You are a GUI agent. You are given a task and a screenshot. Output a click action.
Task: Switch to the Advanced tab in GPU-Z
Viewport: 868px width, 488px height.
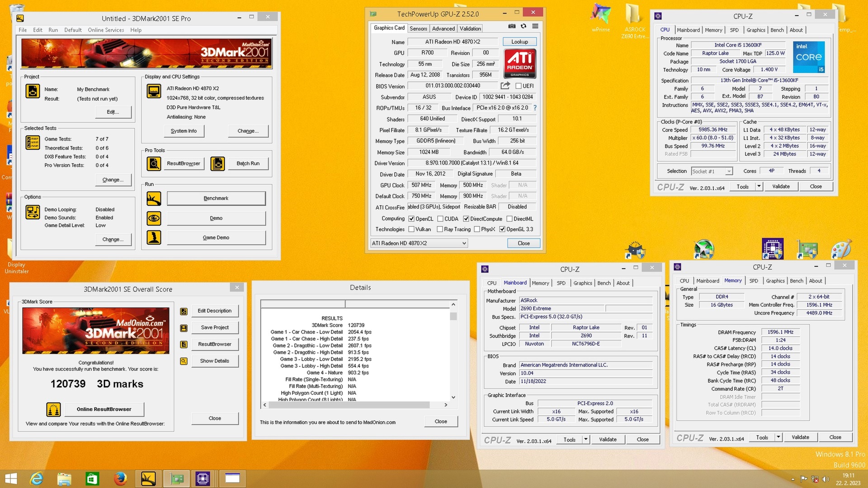(x=443, y=28)
